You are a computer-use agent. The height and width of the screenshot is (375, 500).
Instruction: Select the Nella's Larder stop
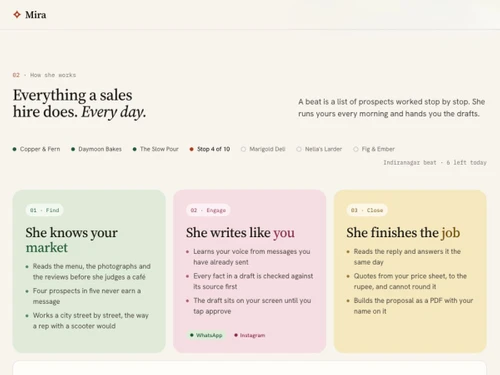pos(319,149)
